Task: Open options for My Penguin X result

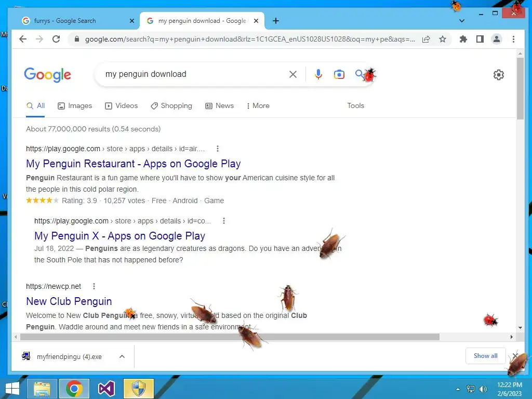Action: click(x=223, y=221)
